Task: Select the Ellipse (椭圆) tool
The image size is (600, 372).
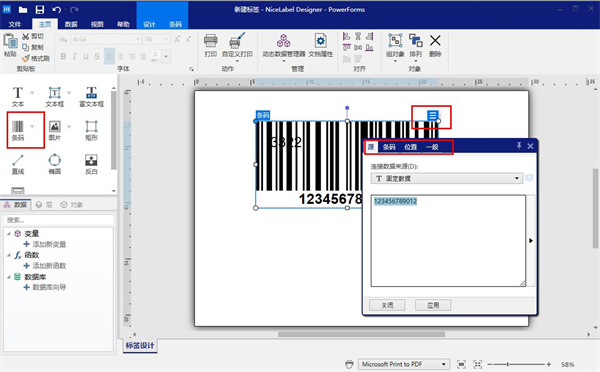Action: (54, 164)
